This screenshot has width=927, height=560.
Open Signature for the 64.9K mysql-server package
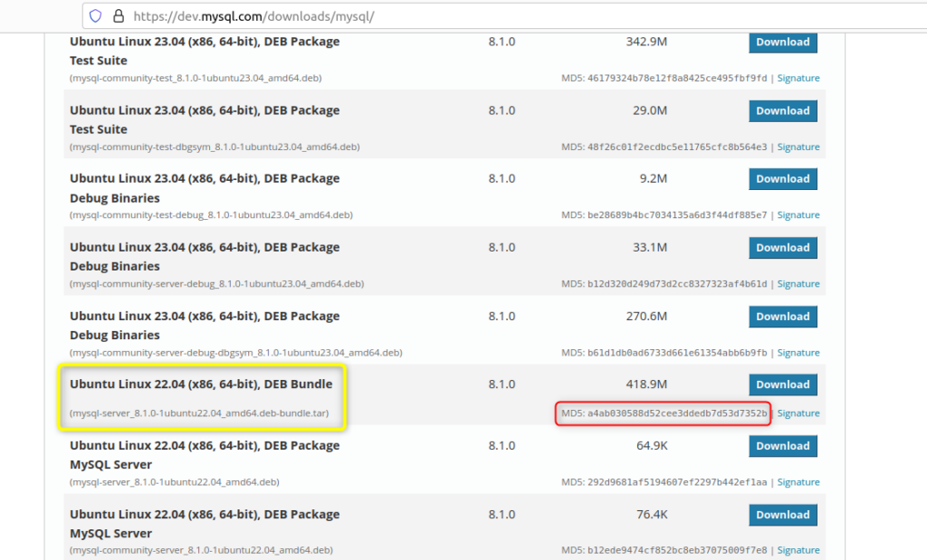click(x=798, y=481)
